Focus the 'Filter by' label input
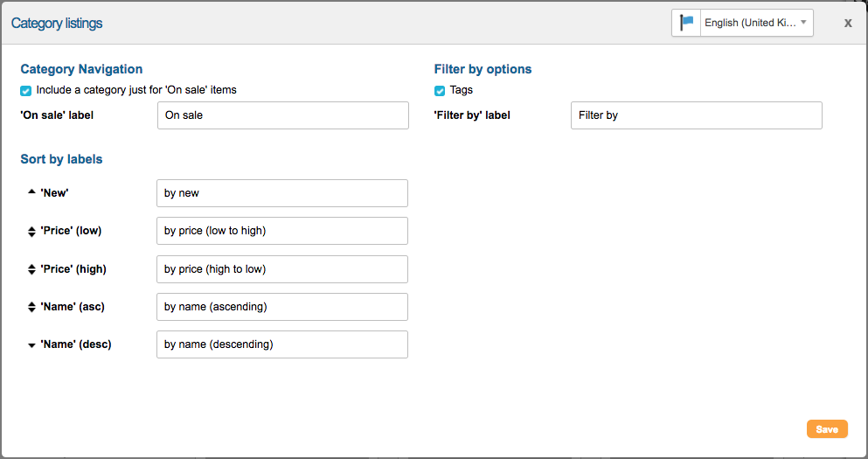 (x=696, y=115)
